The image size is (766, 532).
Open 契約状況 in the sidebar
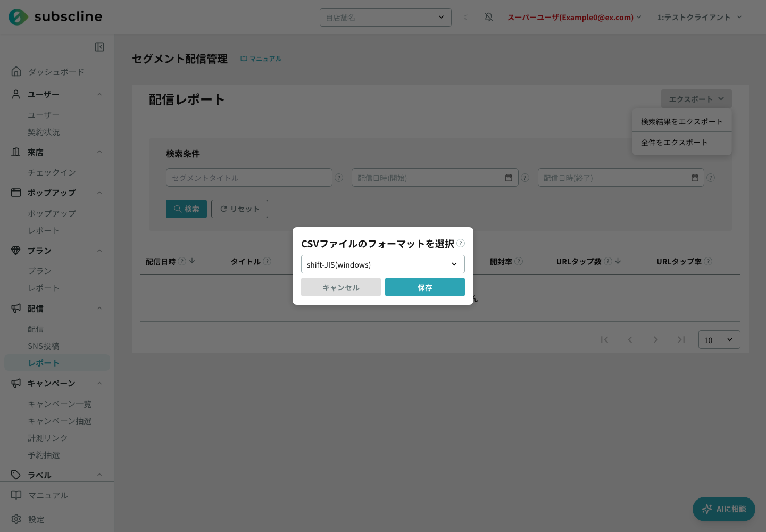tap(44, 132)
